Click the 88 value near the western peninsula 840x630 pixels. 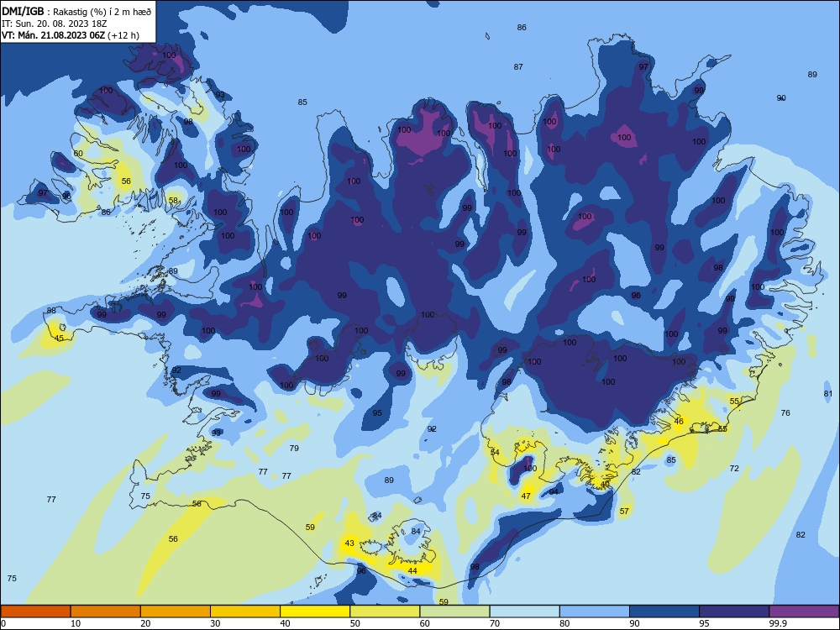pos(51,311)
